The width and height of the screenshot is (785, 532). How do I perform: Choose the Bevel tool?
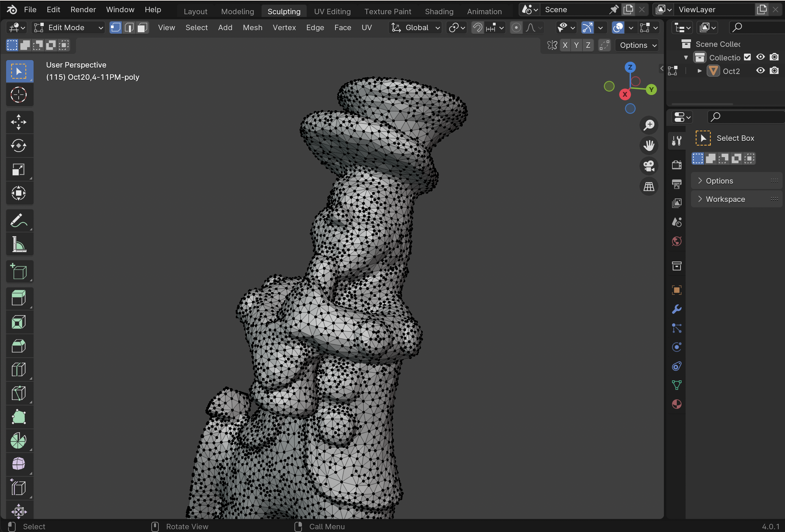[19, 346]
